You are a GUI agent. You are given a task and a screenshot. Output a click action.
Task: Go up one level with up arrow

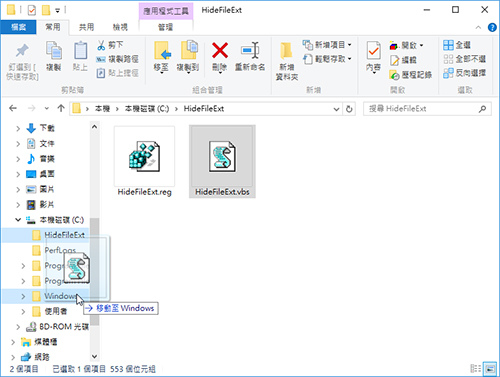pos(61,108)
